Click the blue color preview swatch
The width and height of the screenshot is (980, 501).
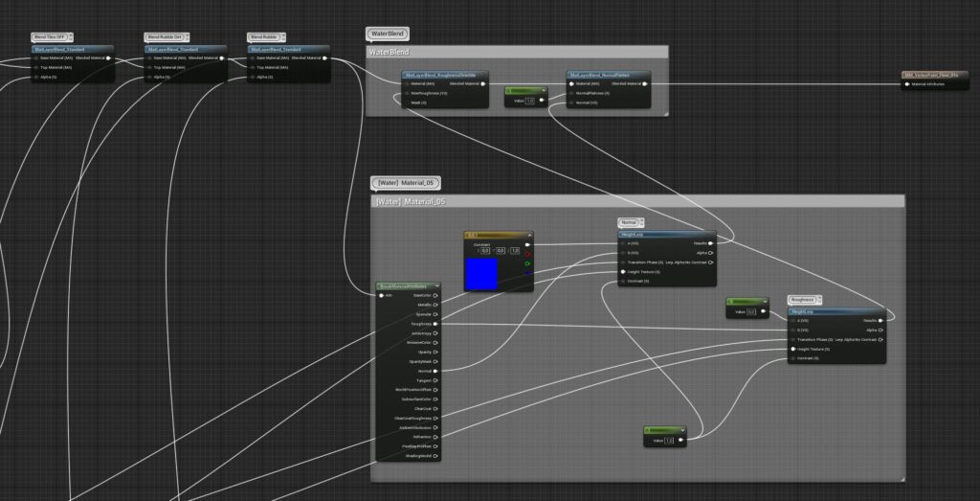pos(480,273)
